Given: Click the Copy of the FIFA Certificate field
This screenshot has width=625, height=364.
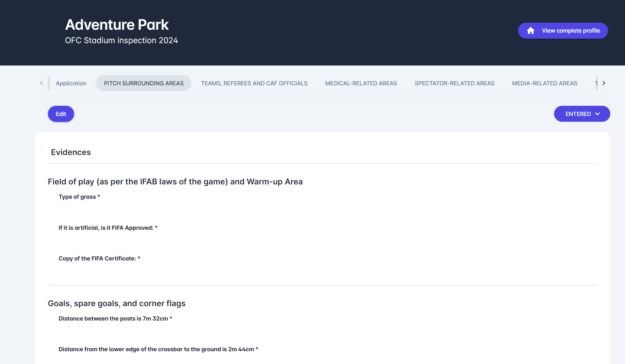Looking at the screenshot, I should [99, 259].
